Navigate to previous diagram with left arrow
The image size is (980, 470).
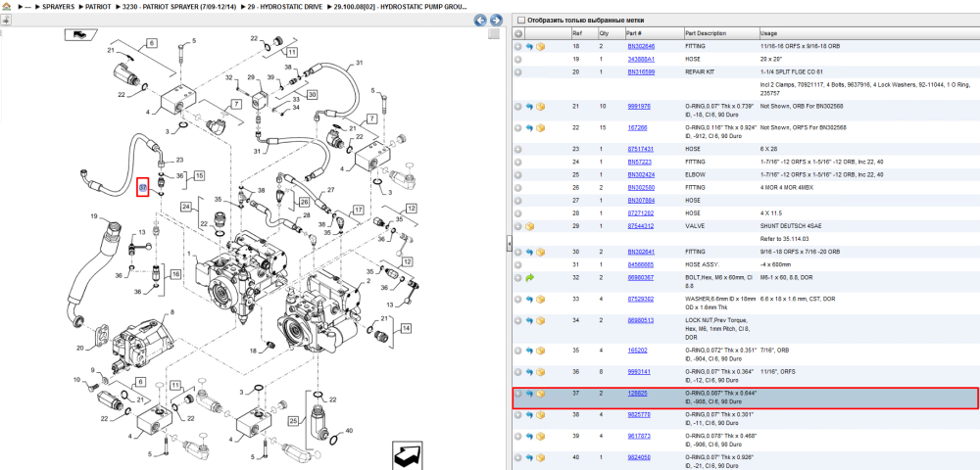(x=480, y=20)
